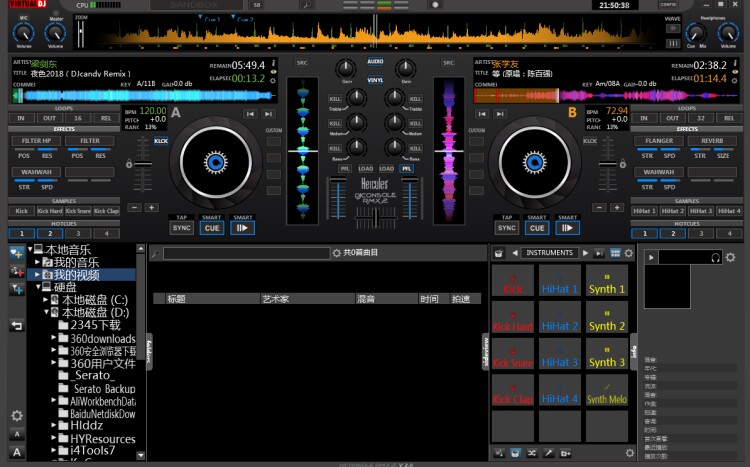750x467 pixels.
Task: Click the back arrow icon in browser sidebar
Action: [x=17, y=326]
